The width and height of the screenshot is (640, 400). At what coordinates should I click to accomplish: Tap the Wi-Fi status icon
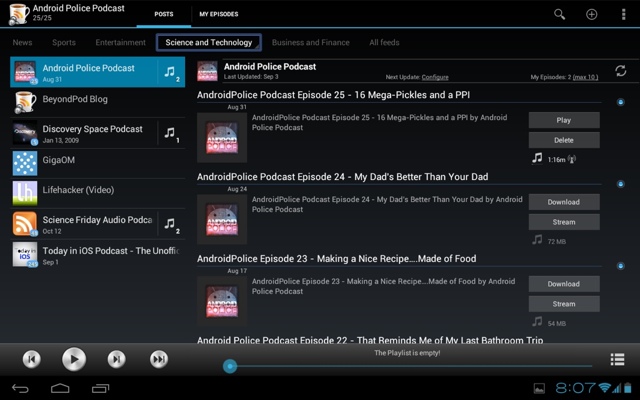pos(604,388)
